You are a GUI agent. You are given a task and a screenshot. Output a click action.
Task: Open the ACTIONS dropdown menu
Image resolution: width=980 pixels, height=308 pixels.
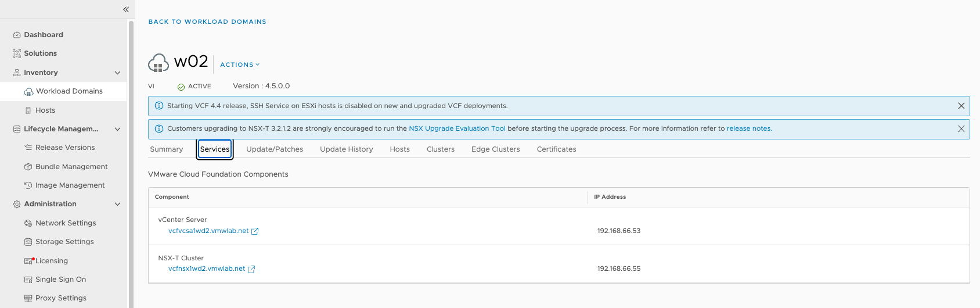pyautogui.click(x=240, y=65)
